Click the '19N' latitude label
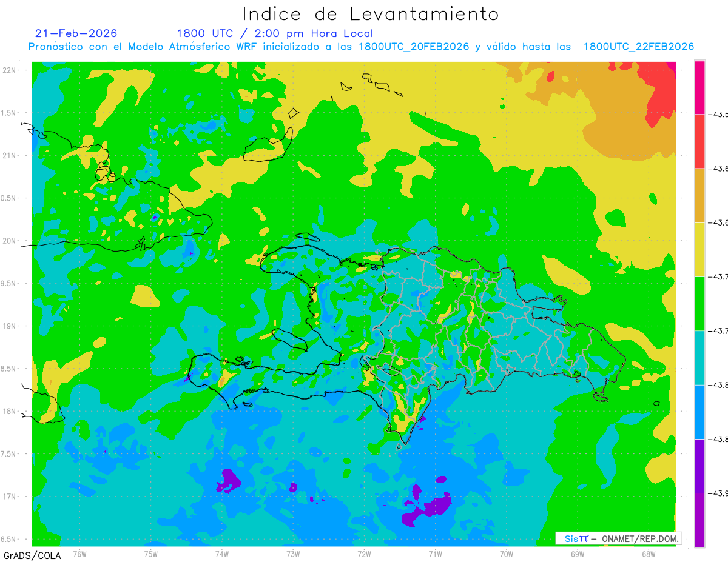 [x=9, y=326]
